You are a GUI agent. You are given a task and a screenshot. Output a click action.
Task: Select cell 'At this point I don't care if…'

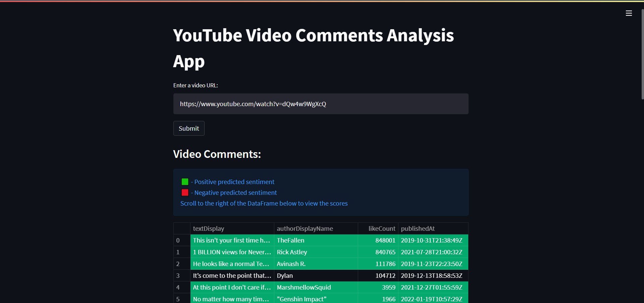[232, 287]
